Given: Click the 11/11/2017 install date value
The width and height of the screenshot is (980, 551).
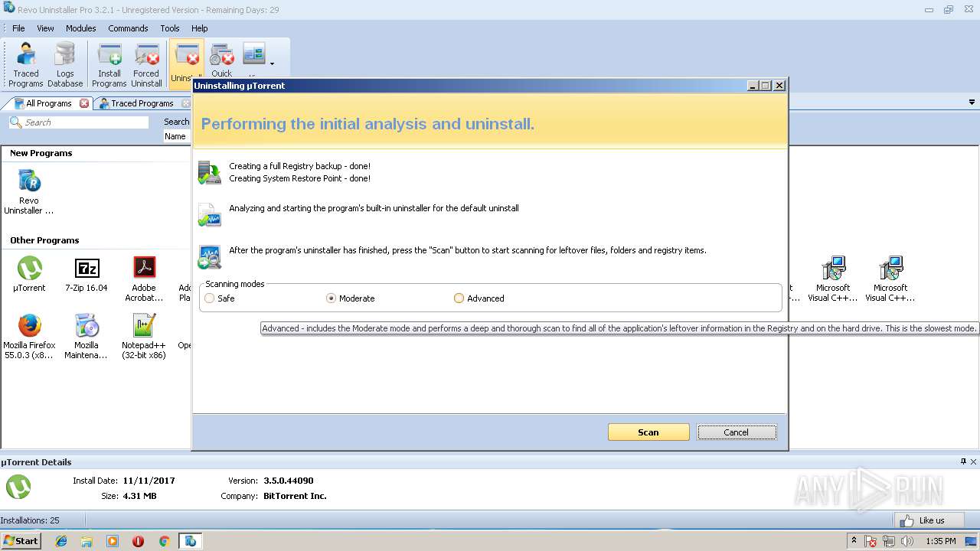Looking at the screenshot, I should (x=149, y=481).
